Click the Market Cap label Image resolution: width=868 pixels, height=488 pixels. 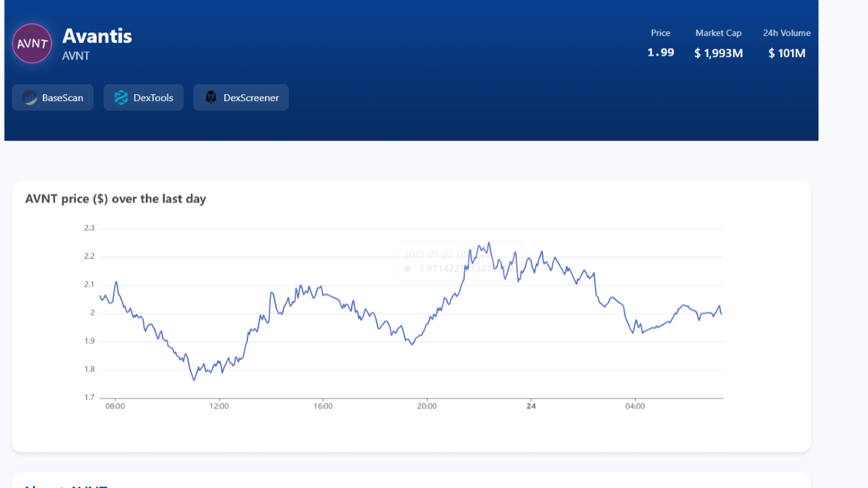[718, 33]
